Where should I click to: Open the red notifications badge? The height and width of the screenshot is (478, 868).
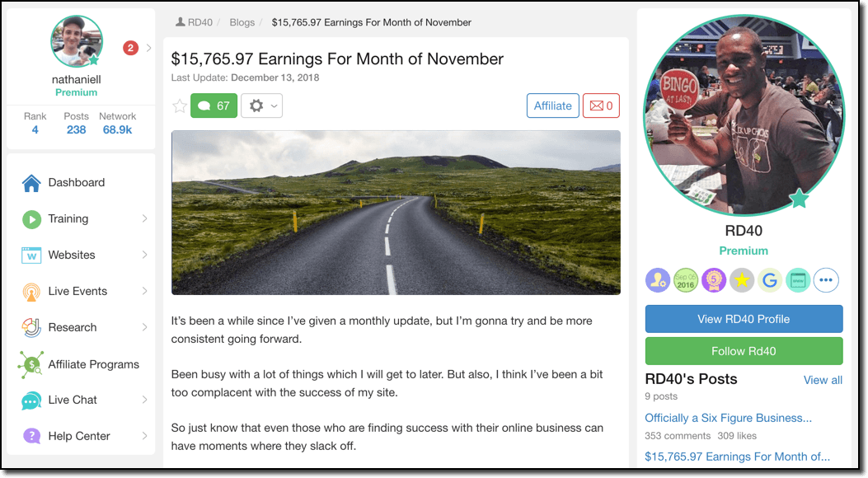click(x=130, y=48)
